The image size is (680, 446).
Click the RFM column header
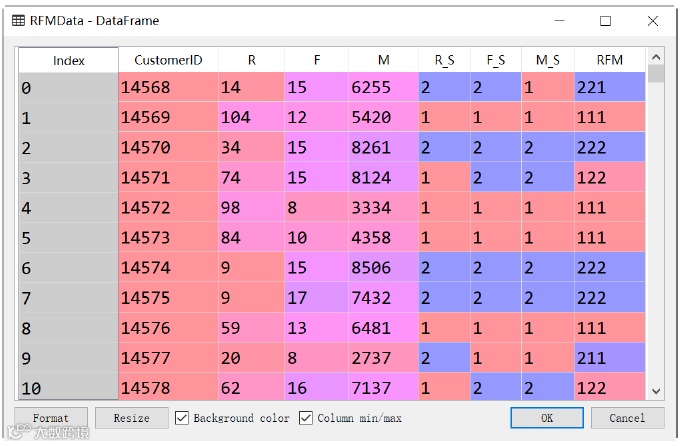pyautogui.click(x=610, y=60)
